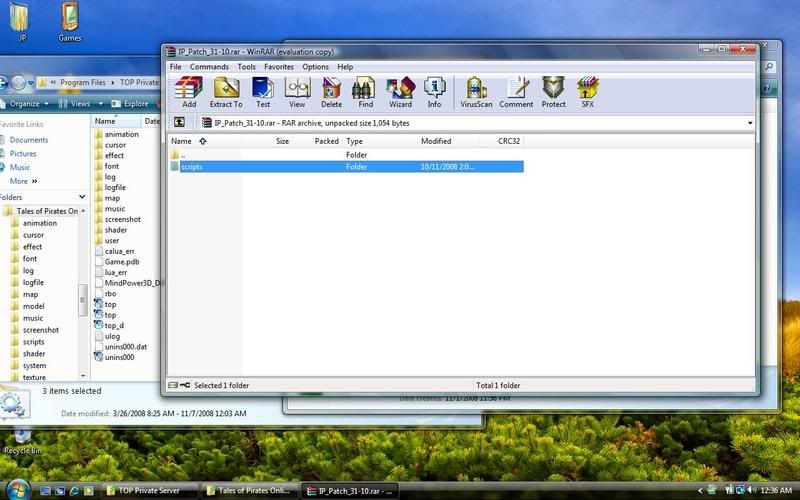Open the Commands menu

coord(209,67)
